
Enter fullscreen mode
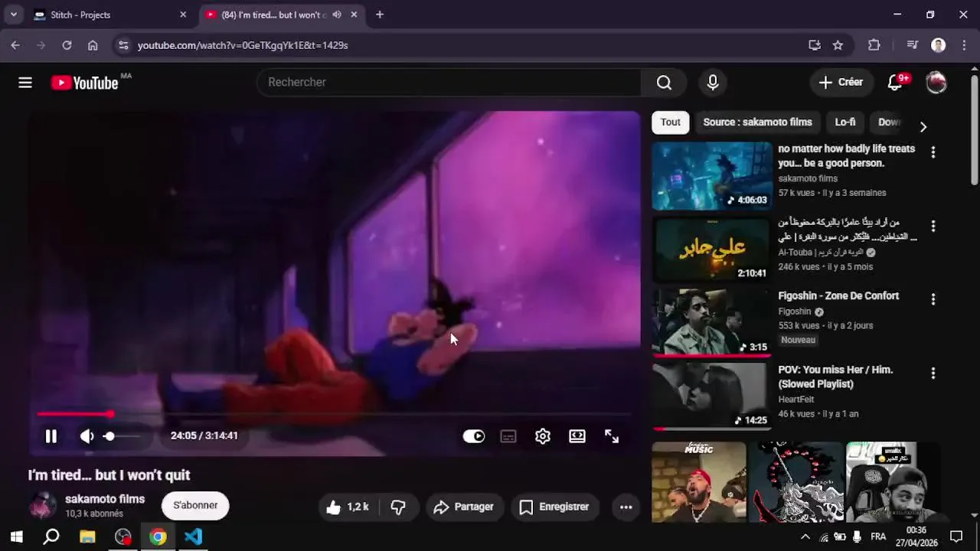coord(612,436)
